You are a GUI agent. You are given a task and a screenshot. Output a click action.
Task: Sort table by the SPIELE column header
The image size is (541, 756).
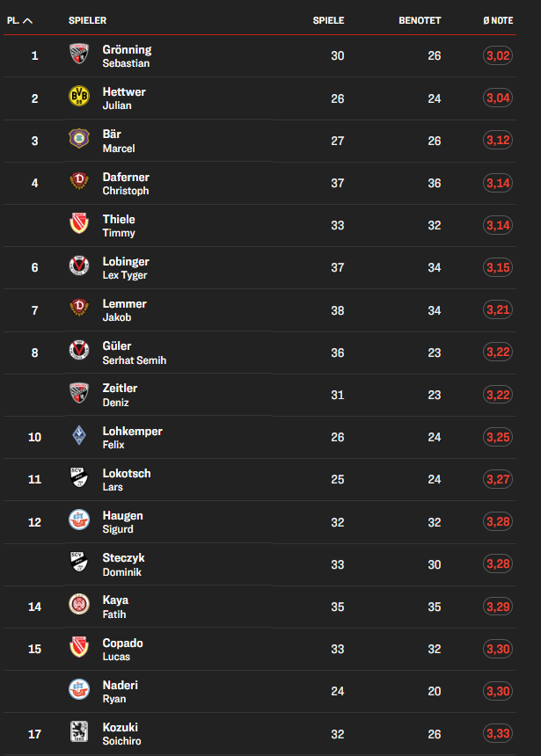click(x=328, y=20)
